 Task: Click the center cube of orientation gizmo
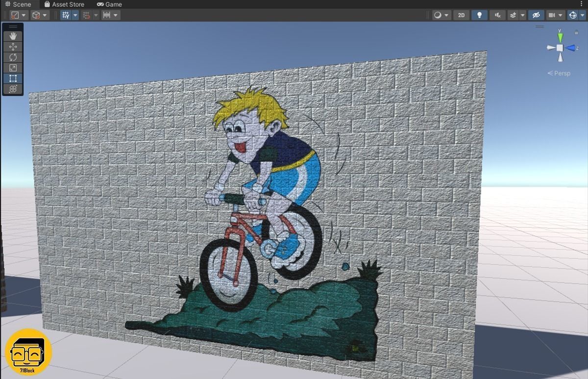click(560, 48)
